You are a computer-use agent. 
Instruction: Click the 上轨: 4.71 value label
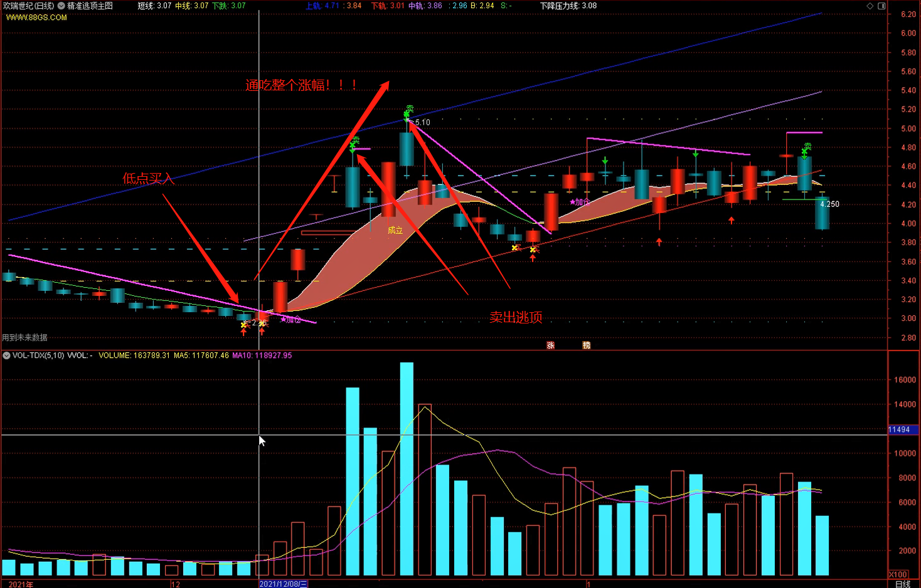(322, 6)
